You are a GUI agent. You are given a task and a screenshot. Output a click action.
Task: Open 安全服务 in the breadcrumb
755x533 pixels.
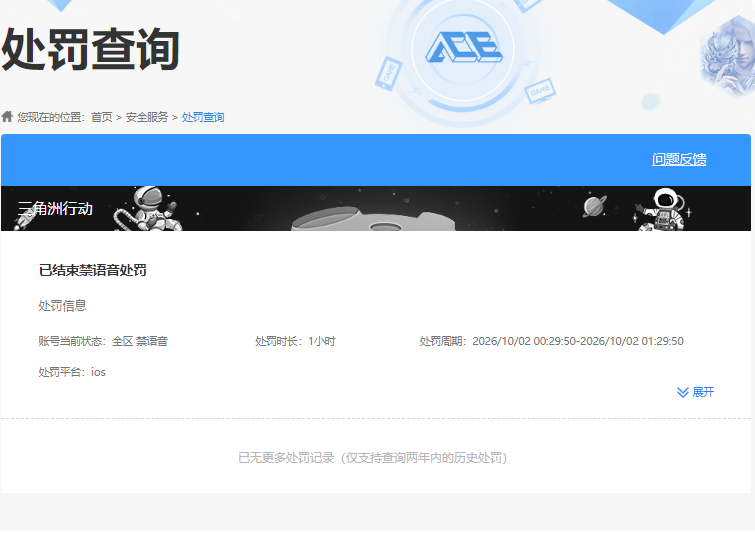pos(147,117)
